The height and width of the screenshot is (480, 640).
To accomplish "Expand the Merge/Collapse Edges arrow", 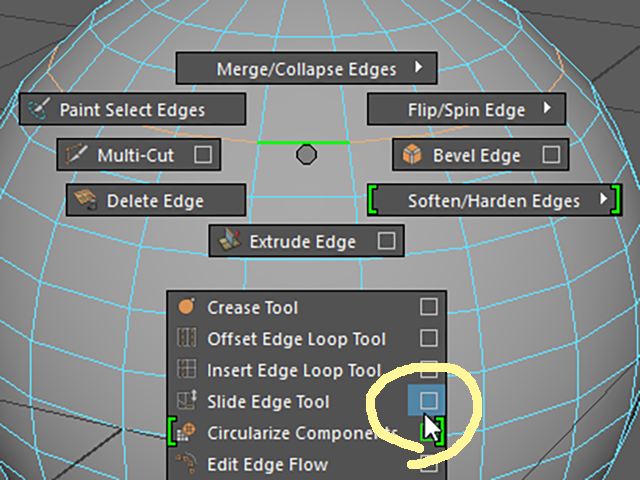I will (x=418, y=67).
